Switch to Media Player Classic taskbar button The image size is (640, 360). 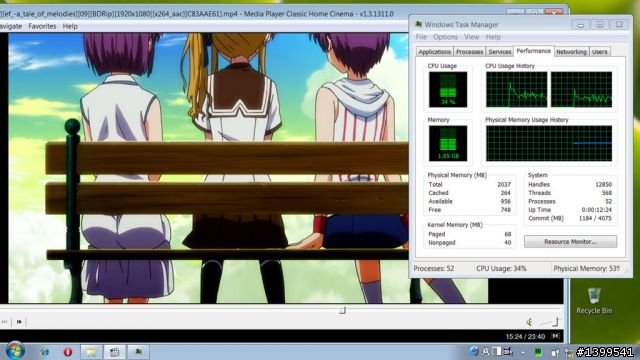tap(115, 352)
